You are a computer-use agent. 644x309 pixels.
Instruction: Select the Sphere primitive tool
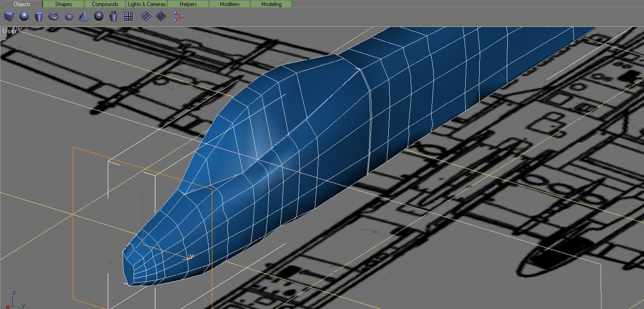pyautogui.click(x=24, y=17)
